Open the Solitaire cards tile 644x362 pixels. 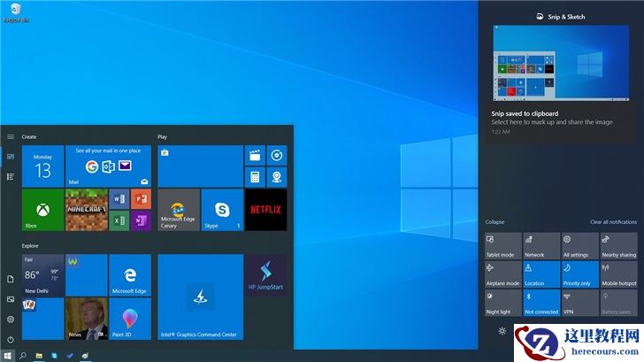(x=42, y=319)
